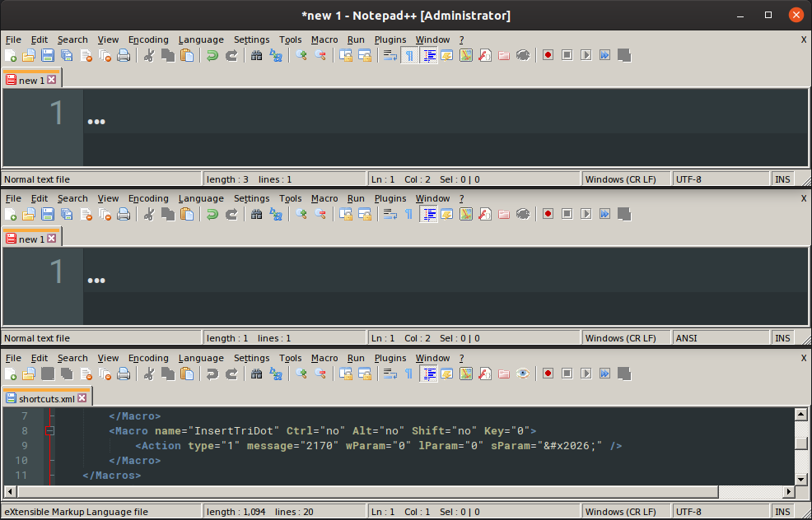
Task: Open Folder as Workspace in the shortcuts.xml window
Action: click(x=504, y=374)
